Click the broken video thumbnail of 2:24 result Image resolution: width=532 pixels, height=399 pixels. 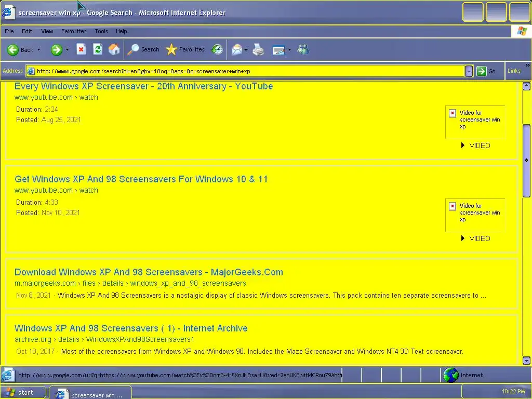(475, 122)
